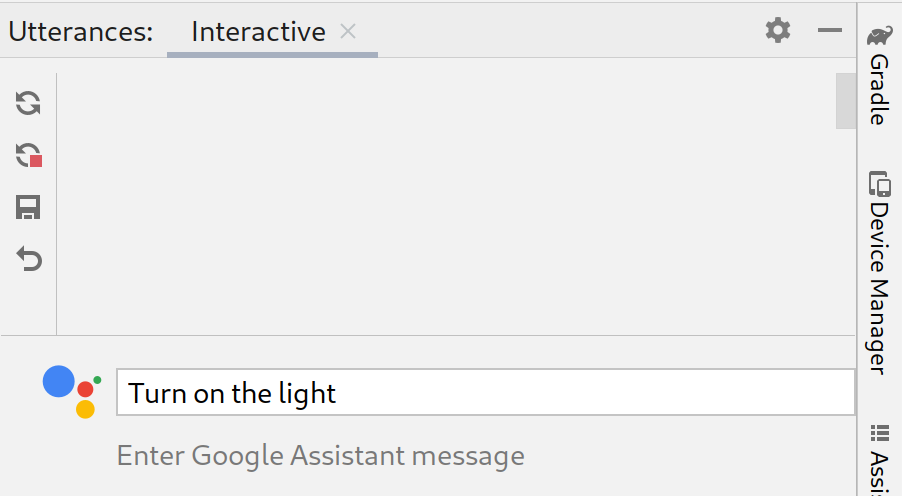Click the rerun utterances refresh icon
The width and height of the screenshot is (902, 496).
28,102
